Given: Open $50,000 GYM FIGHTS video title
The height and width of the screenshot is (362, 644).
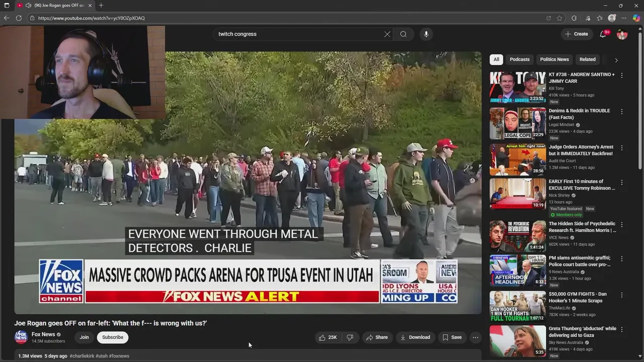Looking at the screenshot, I should tap(578, 297).
